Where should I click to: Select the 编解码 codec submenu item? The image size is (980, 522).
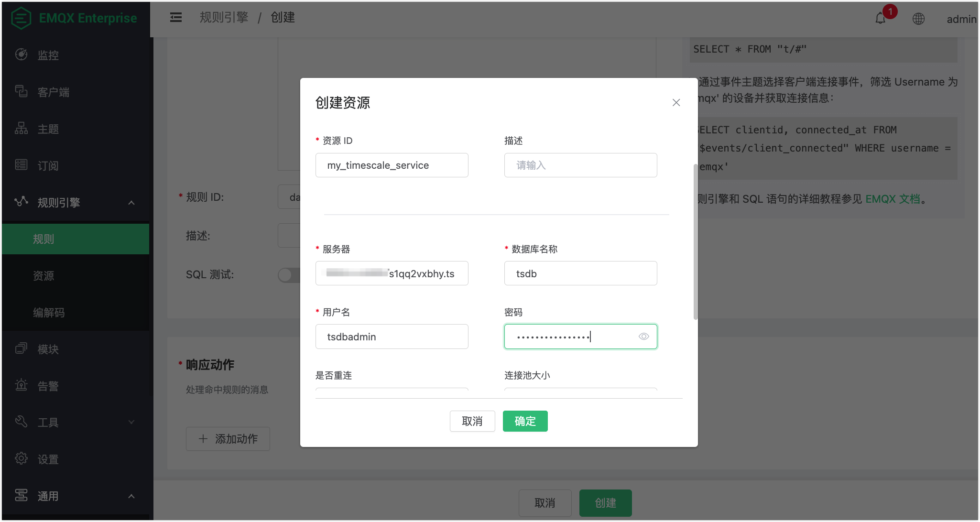[x=49, y=313]
